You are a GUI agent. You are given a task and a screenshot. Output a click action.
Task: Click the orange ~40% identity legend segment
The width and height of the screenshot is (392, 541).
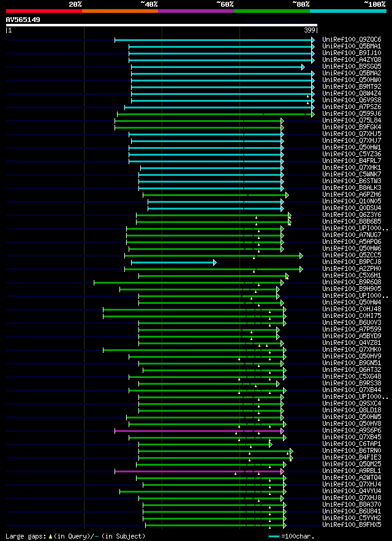(x=120, y=11)
